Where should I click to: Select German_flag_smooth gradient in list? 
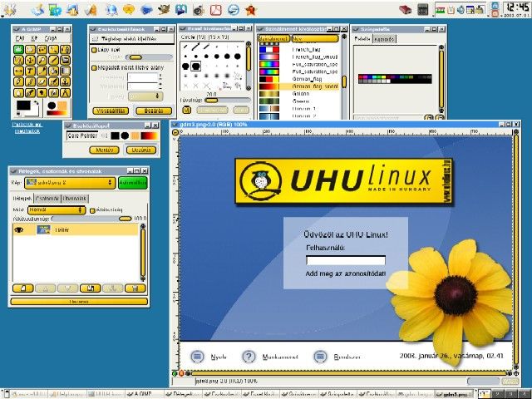[x=311, y=86]
